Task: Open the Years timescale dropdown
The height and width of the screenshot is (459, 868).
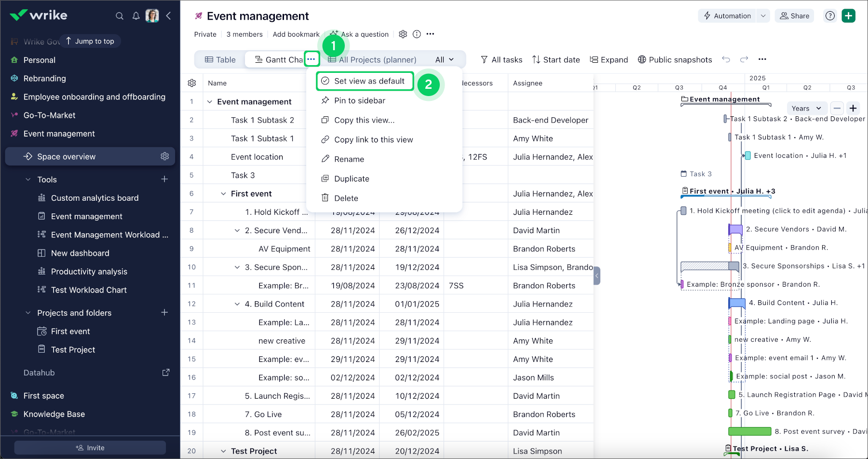Action: click(x=806, y=108)
